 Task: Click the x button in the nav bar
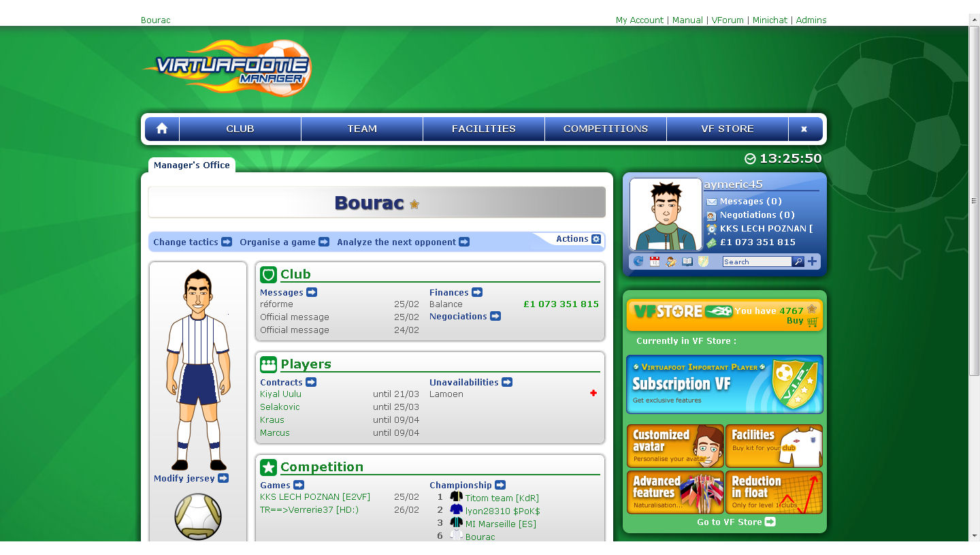(x=805, y=129)
